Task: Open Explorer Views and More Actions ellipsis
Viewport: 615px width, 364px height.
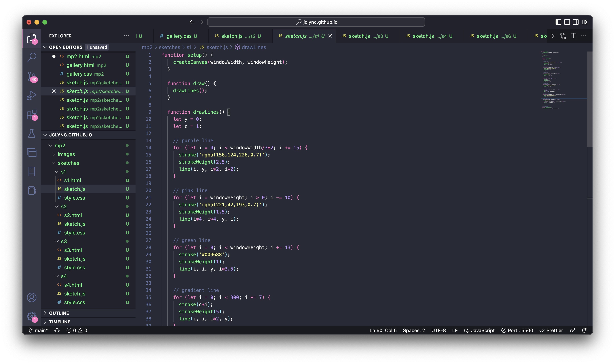Action: click(x=126, y=36)
